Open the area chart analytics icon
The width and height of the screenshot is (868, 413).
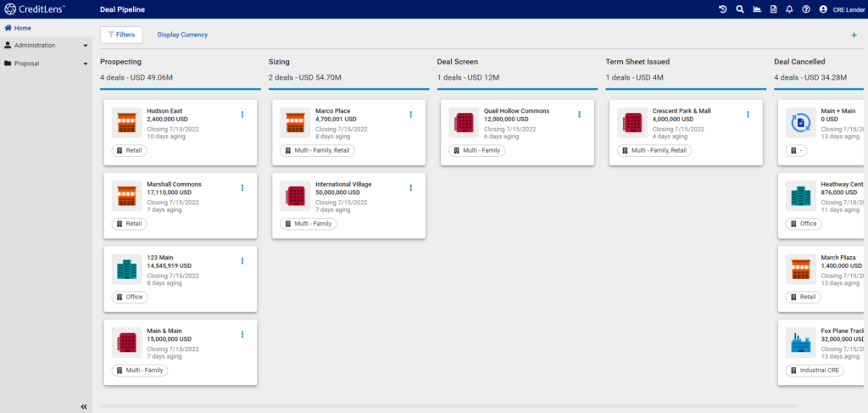point(756,9)
